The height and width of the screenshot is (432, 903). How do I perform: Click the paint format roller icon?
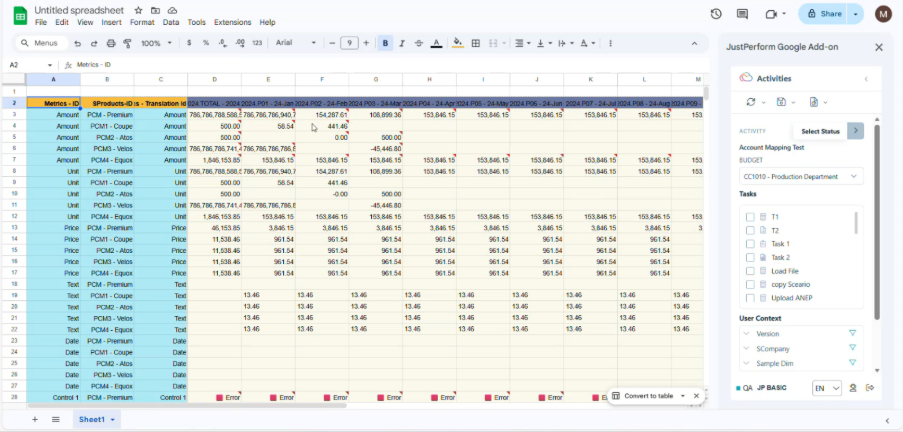click(127, 43)
